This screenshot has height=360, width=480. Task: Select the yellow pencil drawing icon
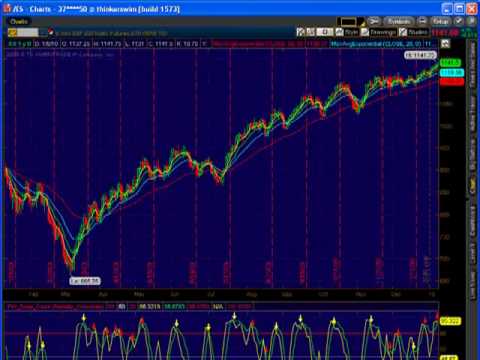pyautogui.click(x=361, y=22)
